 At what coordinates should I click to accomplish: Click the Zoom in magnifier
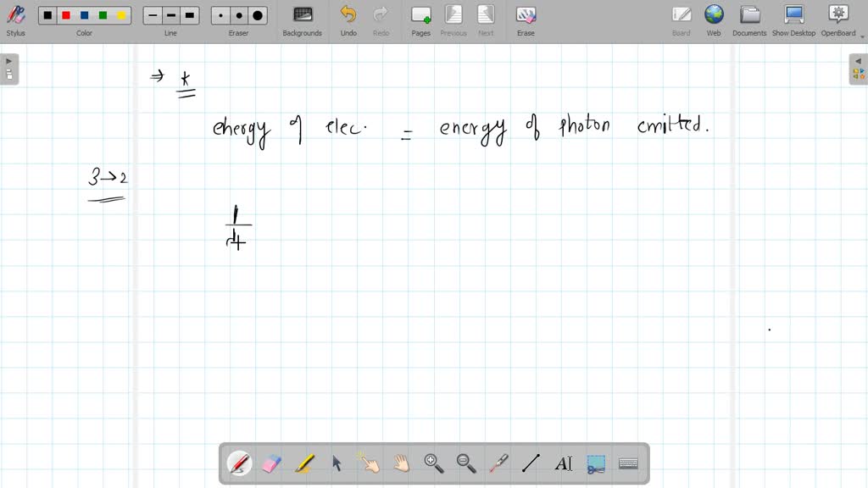point(434,463)
